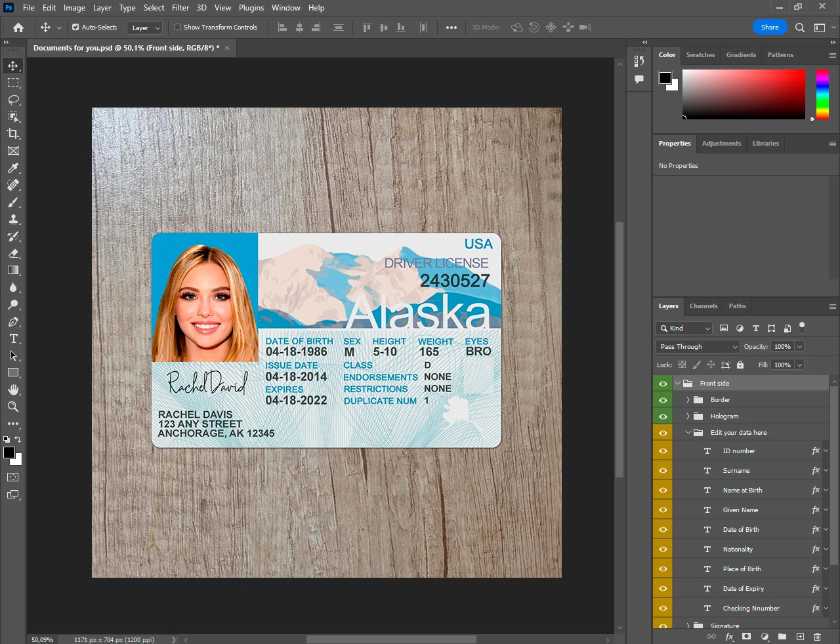Uncheck the Auto-Select checkbox
The image size is (840, 644).
click(x=75, y=28)
